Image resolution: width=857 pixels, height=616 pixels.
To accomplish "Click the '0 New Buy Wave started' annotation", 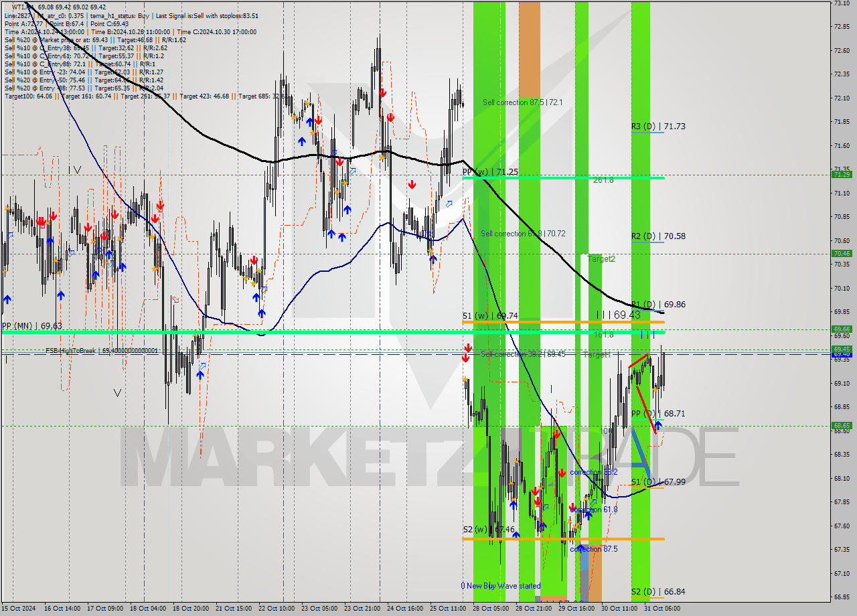I will point(500,586).
